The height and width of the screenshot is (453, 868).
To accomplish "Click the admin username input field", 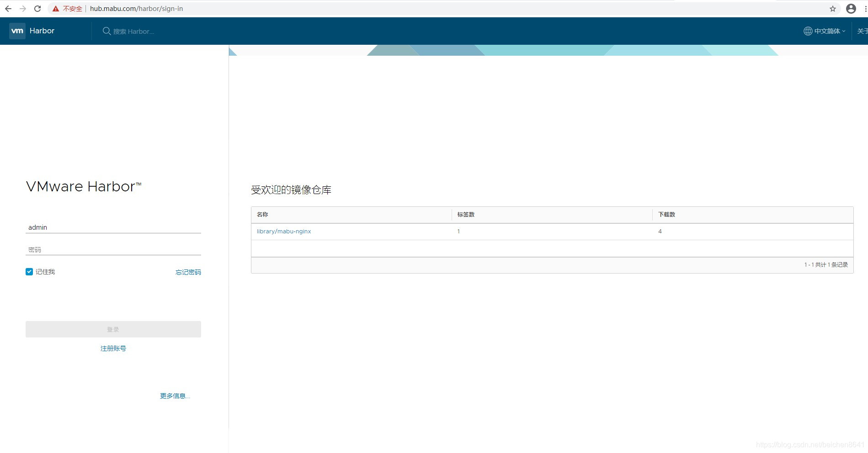I will 113,227.
